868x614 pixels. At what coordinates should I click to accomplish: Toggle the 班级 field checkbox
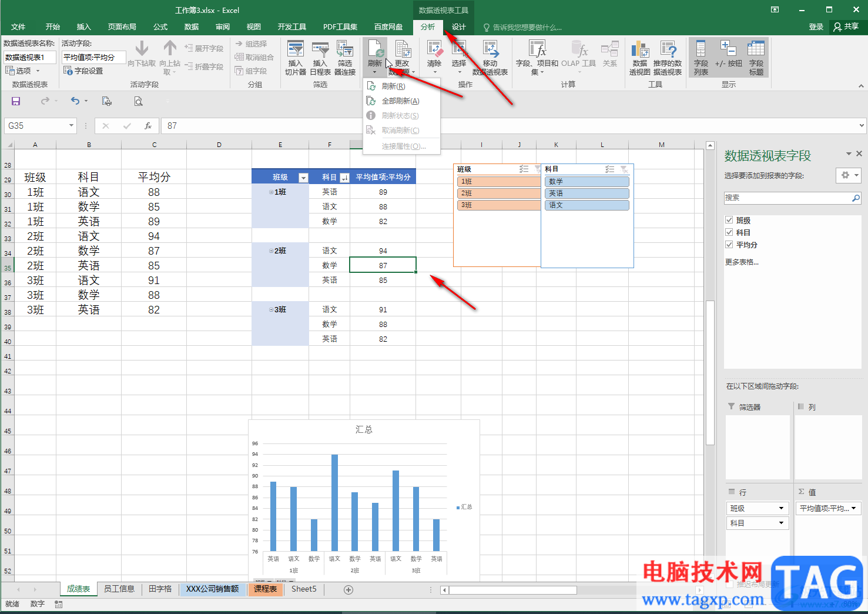pyautogui.click(x=729, y=220)
